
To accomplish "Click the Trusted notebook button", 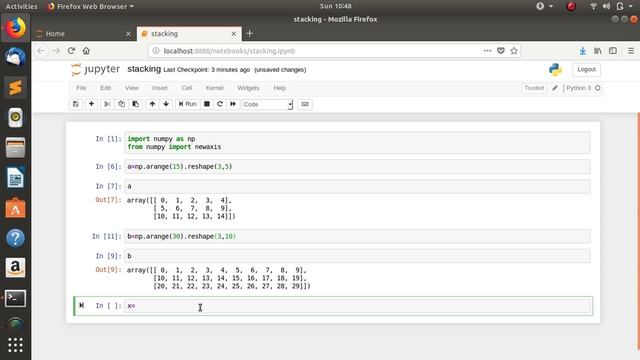I will (534, 88).
